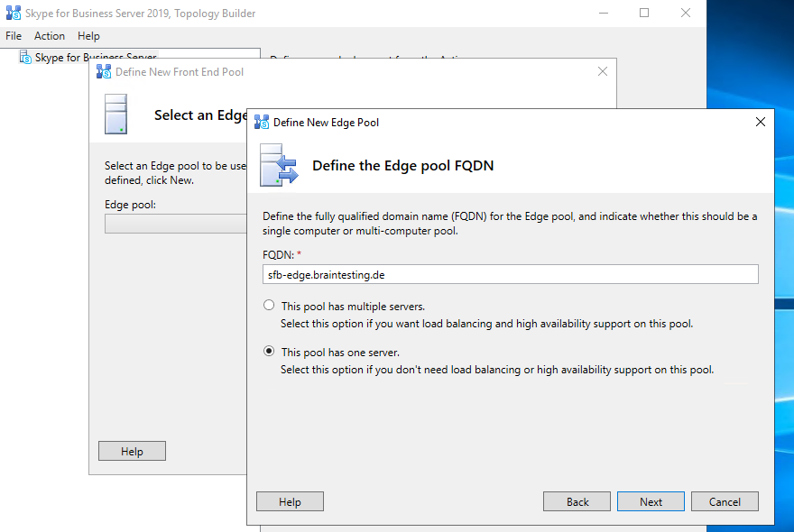Click Next in Edge pool wizard
Screen dimensions: 794x532
tap(651, 502)
